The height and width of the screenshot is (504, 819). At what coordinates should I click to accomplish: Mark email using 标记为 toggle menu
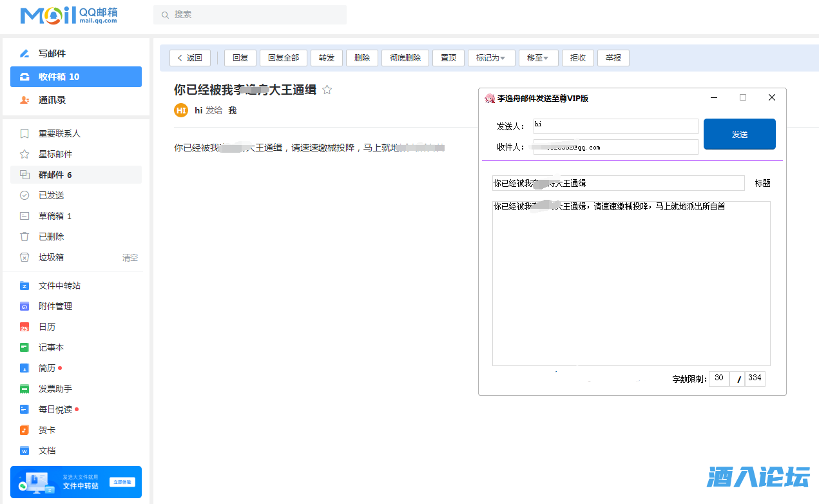[491, 57]
